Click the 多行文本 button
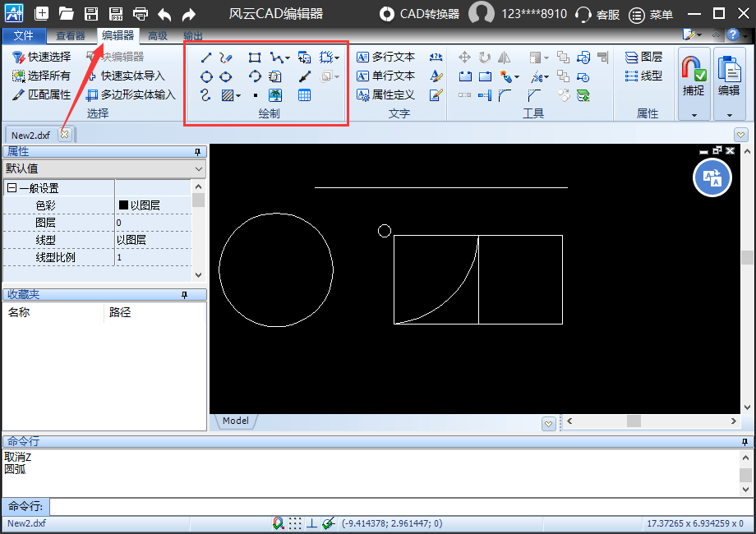 click(x=385, y=57)
